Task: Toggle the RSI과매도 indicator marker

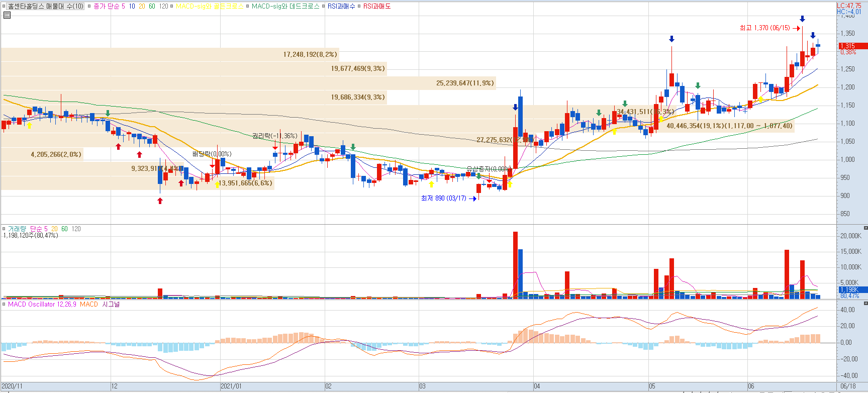Action: pyautogui.click(x=359, y=7)
